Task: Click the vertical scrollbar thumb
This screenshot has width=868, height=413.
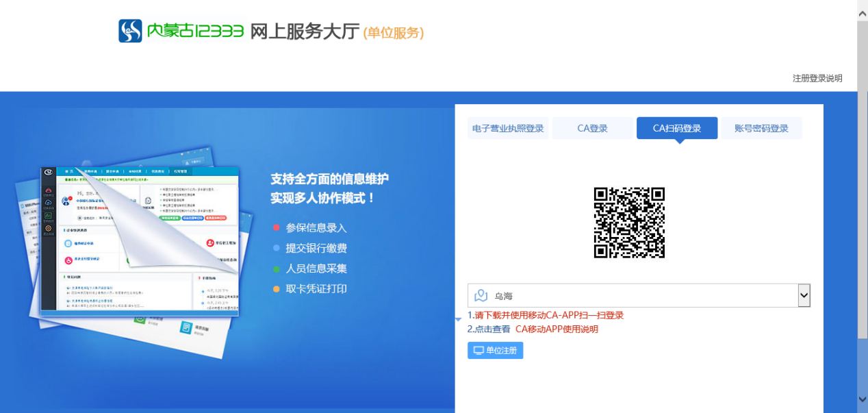Action: pos(863,180)
